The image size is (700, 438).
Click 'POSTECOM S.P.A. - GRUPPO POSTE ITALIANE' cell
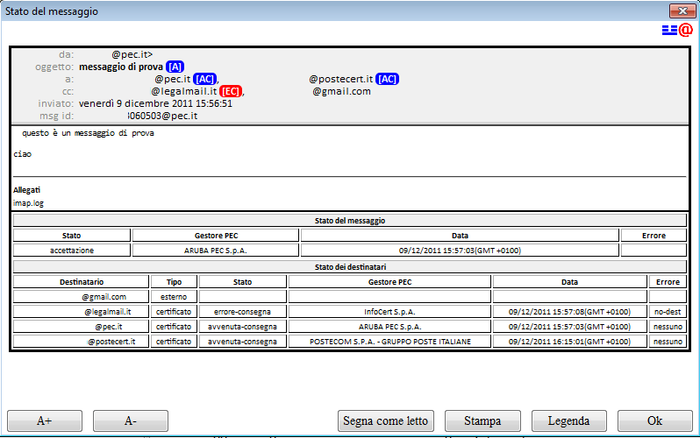pyautogui.click(x=390, y=342)
